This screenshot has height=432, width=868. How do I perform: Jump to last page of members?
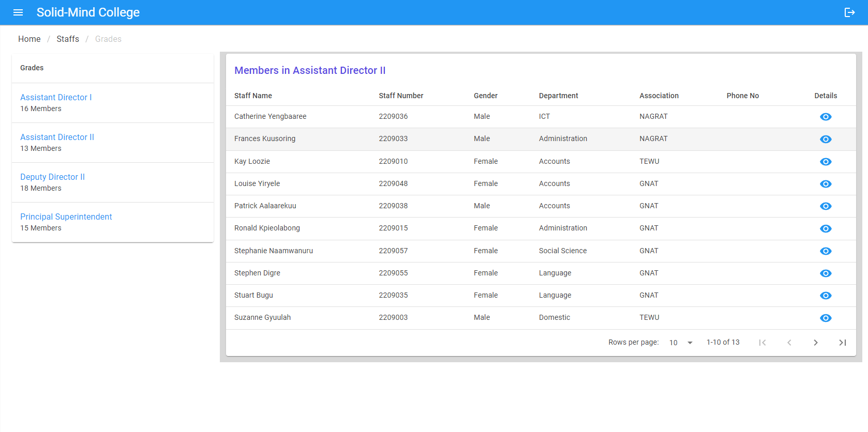[x=843, y=343]
